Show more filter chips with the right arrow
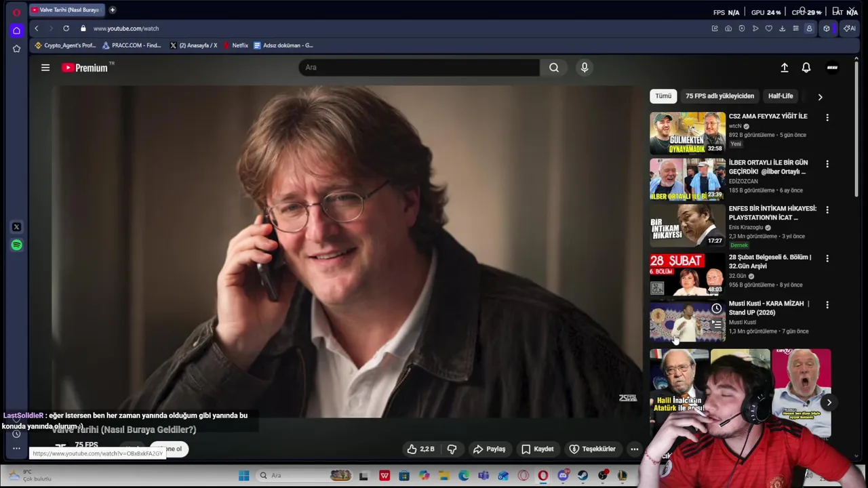Image resolution: width=868 pixels, height=488 pixels. [x=820, y=97]
